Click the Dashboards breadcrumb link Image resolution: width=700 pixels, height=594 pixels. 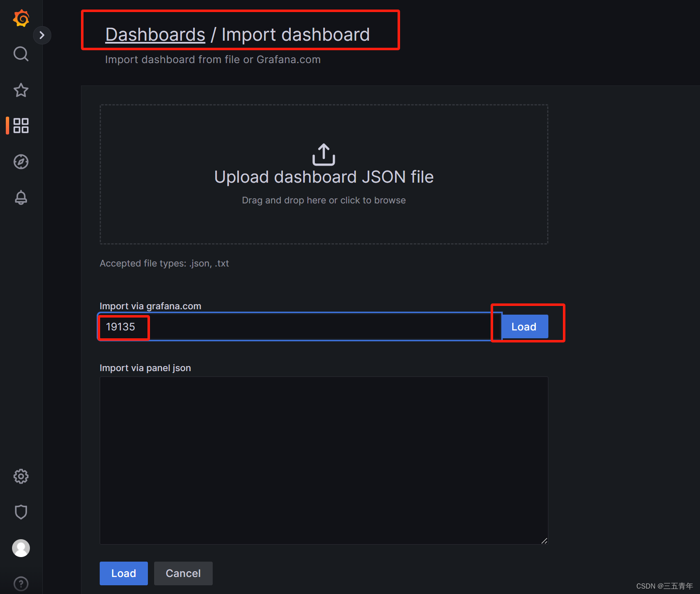(155, 34)
